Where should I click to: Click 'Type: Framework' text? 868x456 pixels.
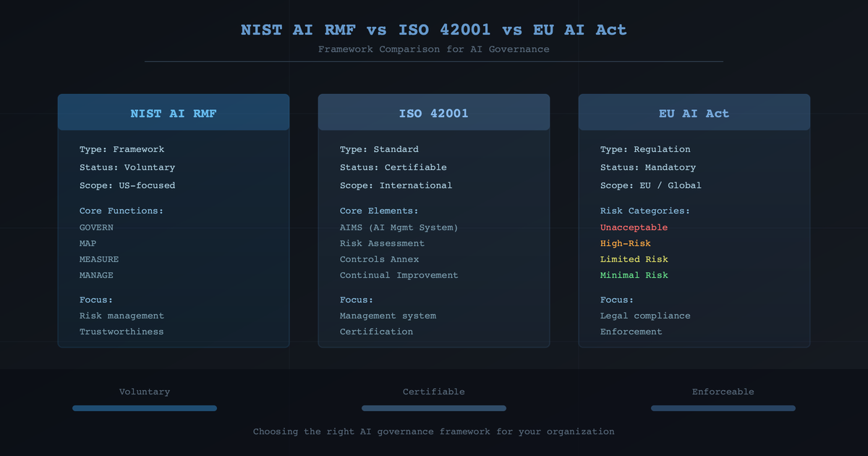click(122, 149)
